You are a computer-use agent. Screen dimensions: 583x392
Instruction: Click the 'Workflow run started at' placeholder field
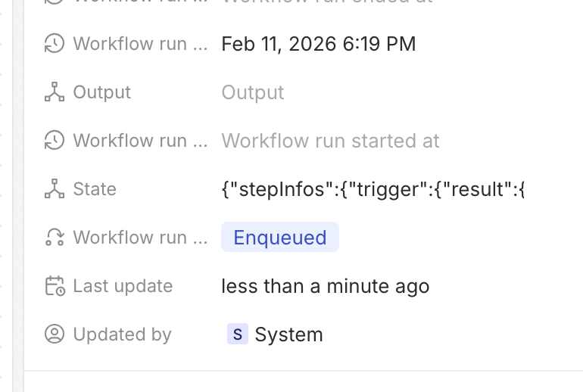[x=330, y=141]
